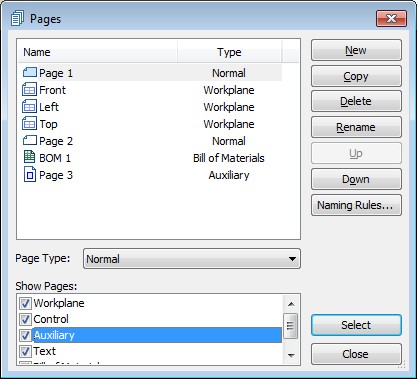
Task: Sort pages by the Type column header
Action: (229, 52)
